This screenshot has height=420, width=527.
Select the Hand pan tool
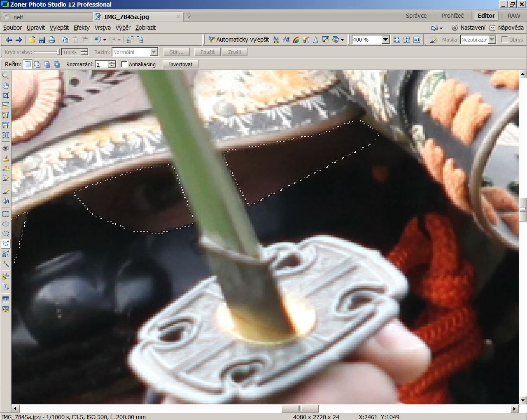tap(6, 86)
